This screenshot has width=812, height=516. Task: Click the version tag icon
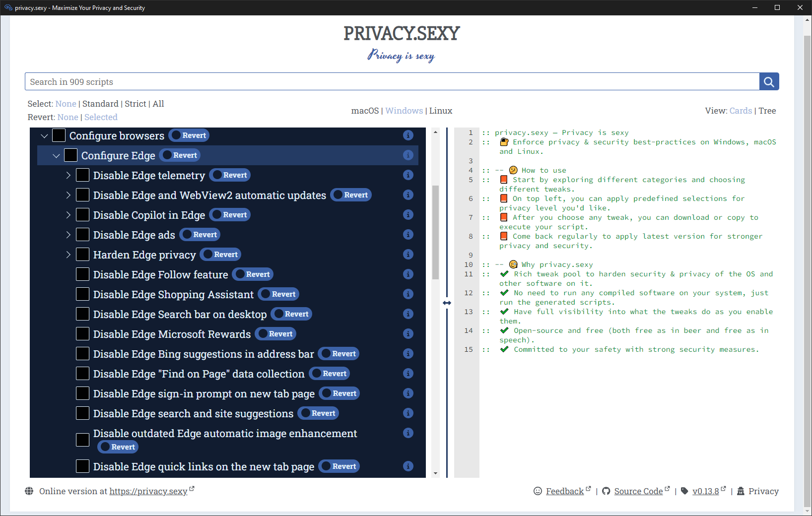[684, 491]
